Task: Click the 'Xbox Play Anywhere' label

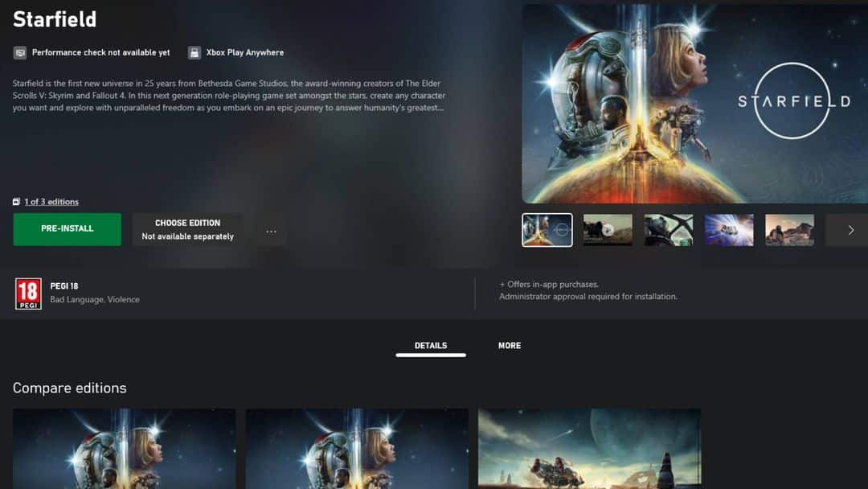Action: click(245, 52)
